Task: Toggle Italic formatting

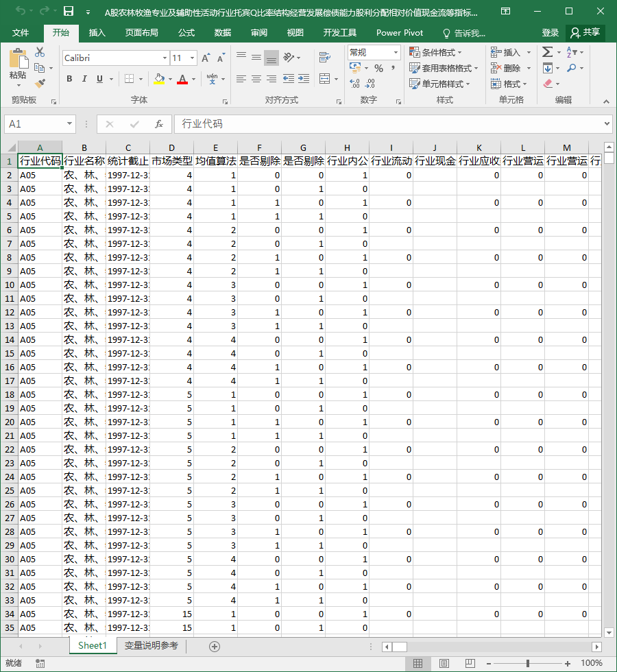Action: pyautogui.click(x=84, y=78)
